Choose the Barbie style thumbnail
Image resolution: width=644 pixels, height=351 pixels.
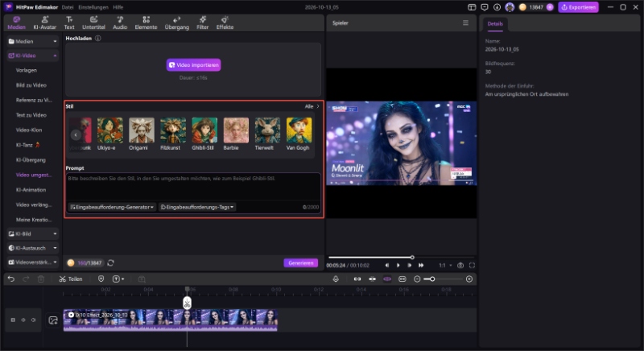tap(236, 130)
